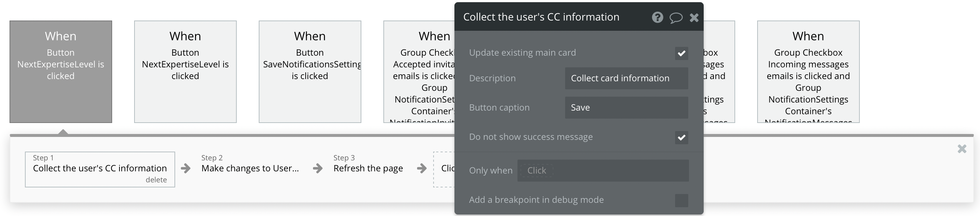Edit the Description field text

(x=626, y=78)
